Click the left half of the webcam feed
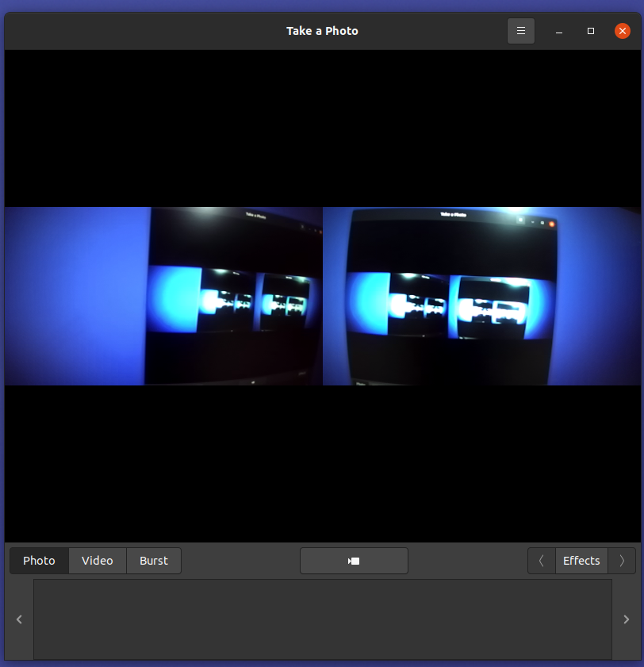This screenshot has height=667, width=644. click(x=163, y=296)
